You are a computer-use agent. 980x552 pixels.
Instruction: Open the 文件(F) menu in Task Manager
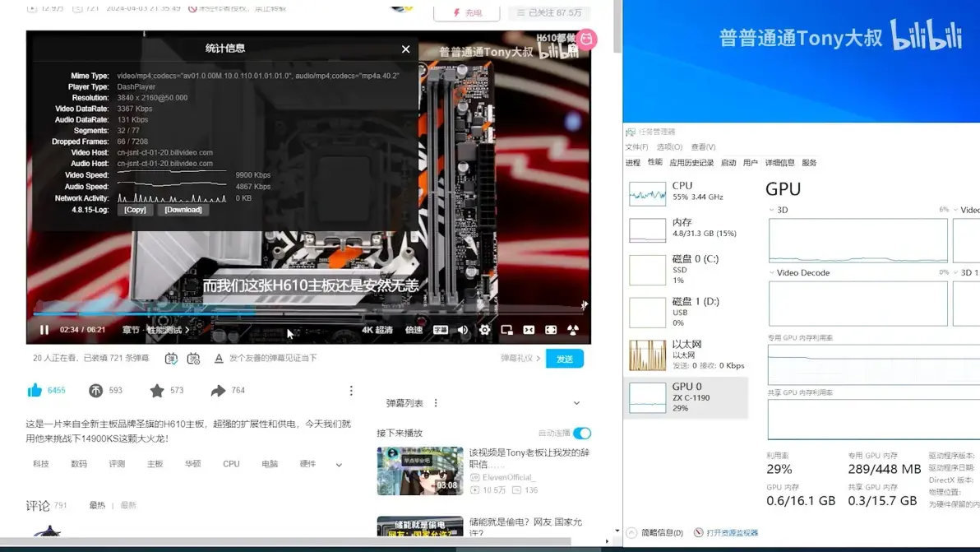636,147
